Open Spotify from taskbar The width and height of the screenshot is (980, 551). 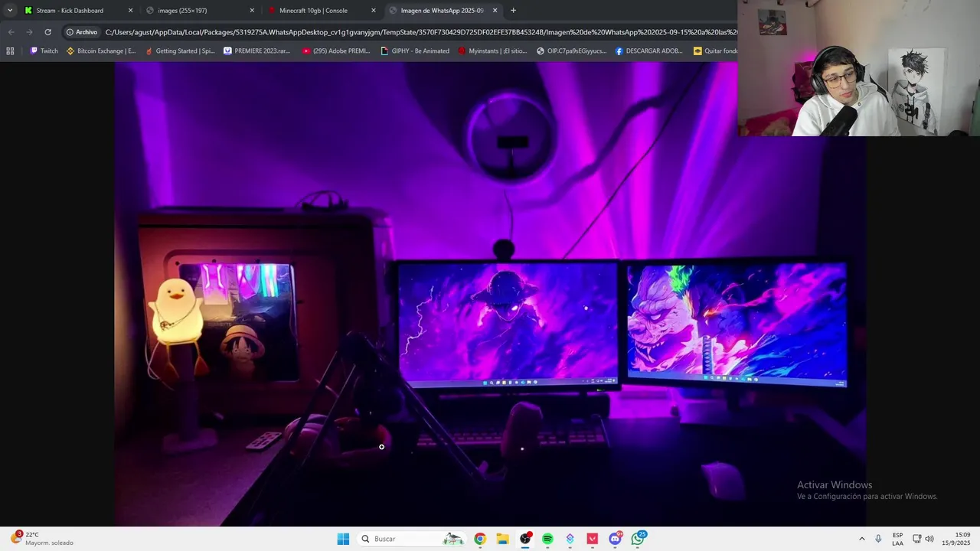tap(547, 539)
